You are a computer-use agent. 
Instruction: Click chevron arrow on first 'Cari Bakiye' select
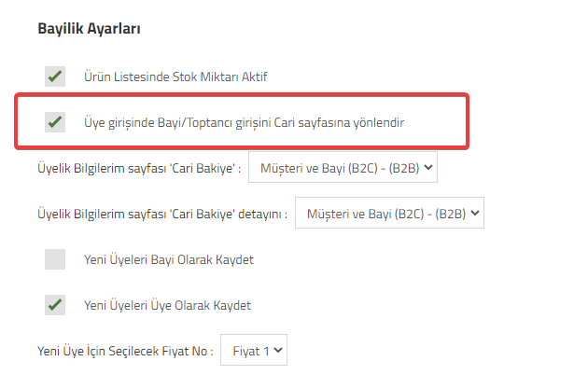point(428,167)
